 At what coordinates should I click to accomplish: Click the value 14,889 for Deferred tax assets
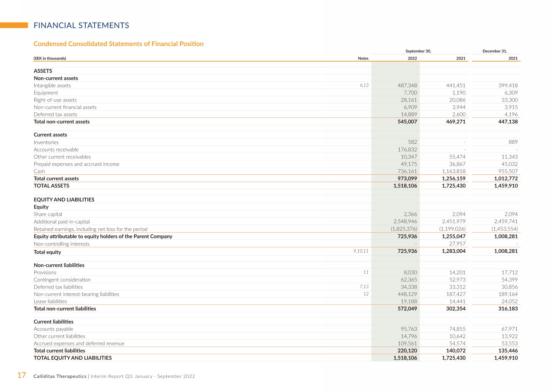tap(409, 115)
